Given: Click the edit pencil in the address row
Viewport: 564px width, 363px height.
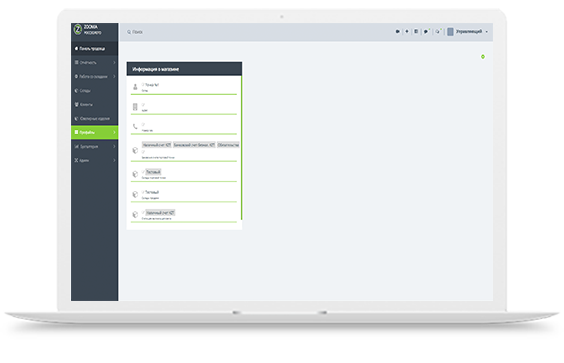Looking at the screenshot, I should point(143,105).
